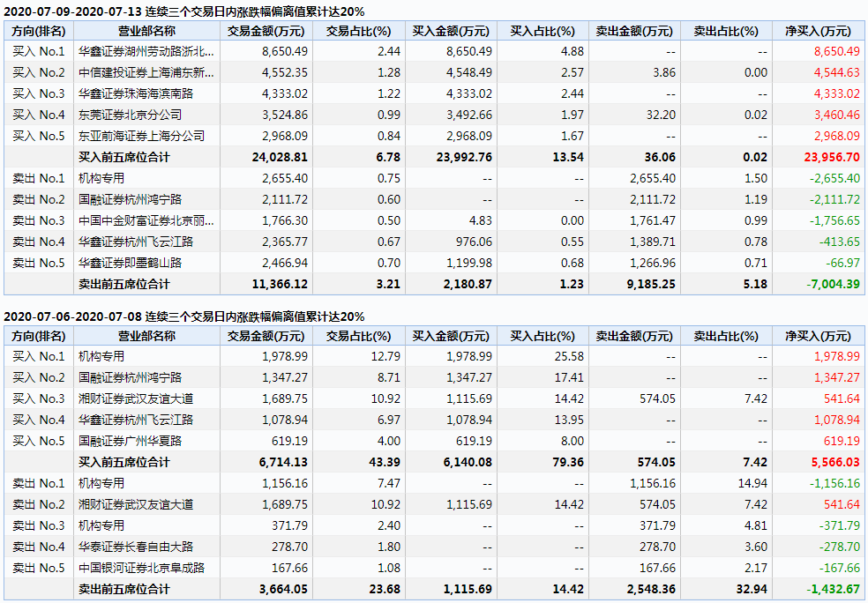868x603 pixels.
Task: Click 卖出占比(%) header in 07-06 table
Action: coord(725,335)
